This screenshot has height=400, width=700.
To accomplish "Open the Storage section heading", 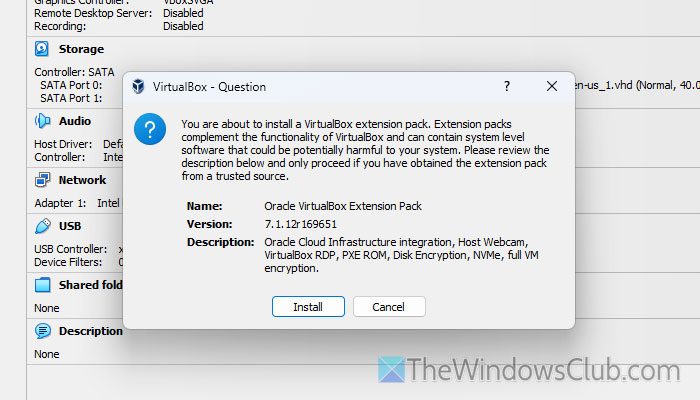I will coord(81,49).
